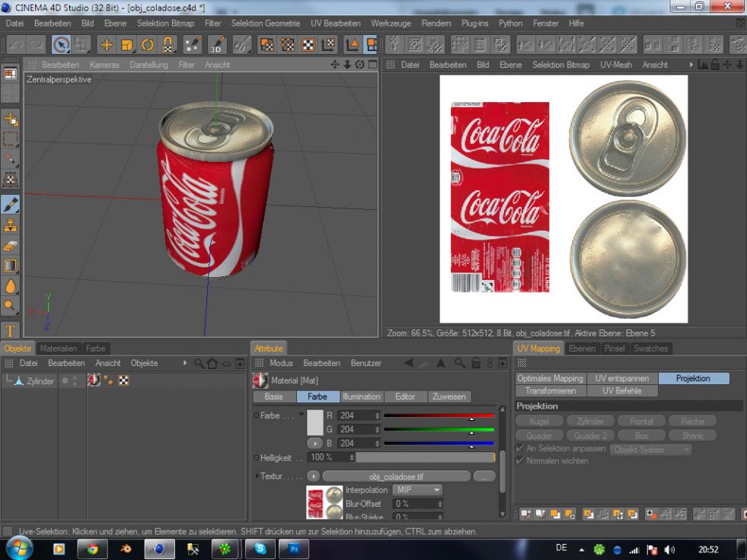Activate the Rotate tool in top toolbar

pos(148,45)
